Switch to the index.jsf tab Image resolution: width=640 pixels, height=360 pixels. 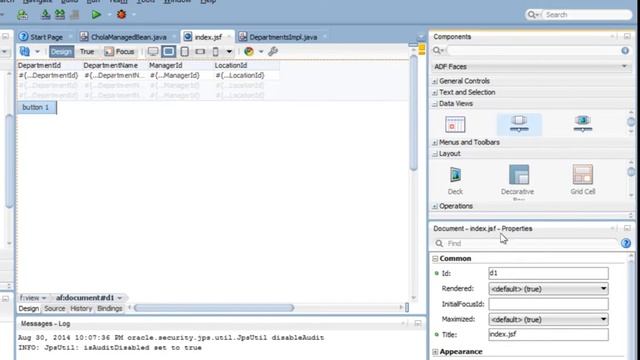208,37
